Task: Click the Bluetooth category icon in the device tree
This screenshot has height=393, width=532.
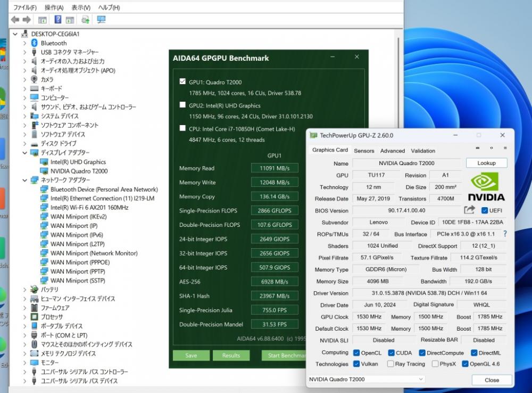Action: point(34,43)
